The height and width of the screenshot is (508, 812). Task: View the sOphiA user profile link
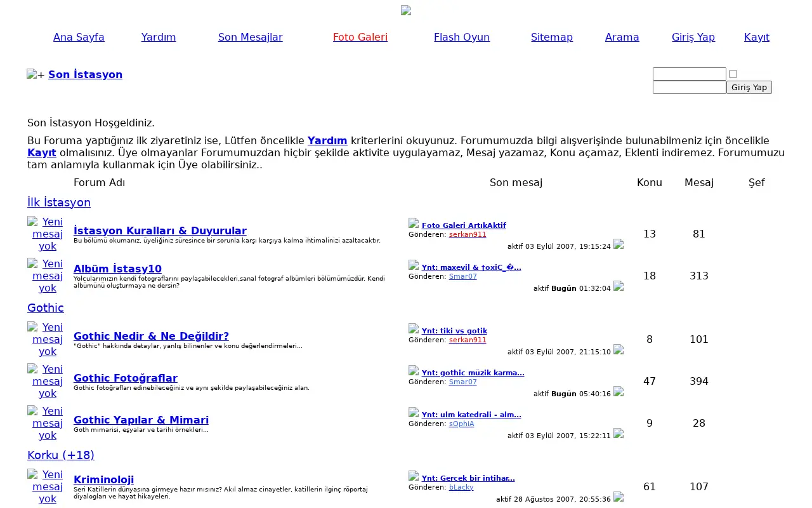point(461,424)
